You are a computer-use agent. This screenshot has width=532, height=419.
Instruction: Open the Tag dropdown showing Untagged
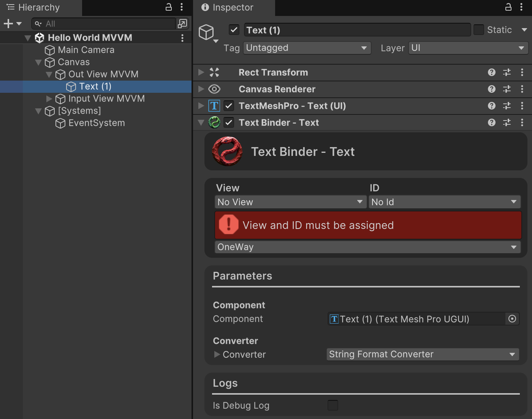[307, 48]
